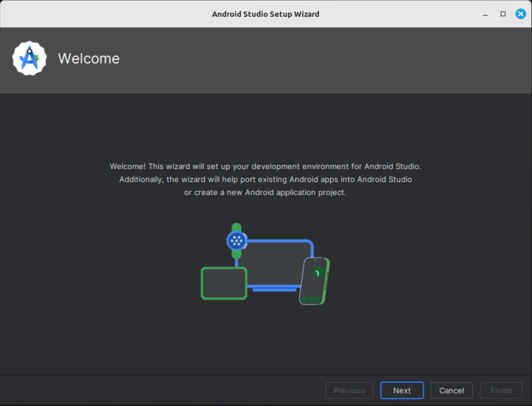Click the disabled Previous button
This screenshot has height=406, width=532.
point(349,390)
